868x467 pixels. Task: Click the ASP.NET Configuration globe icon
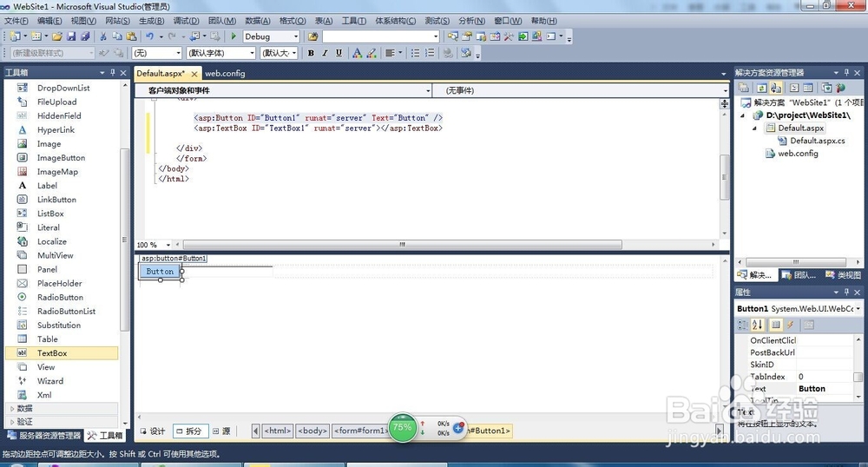[841, 88]
